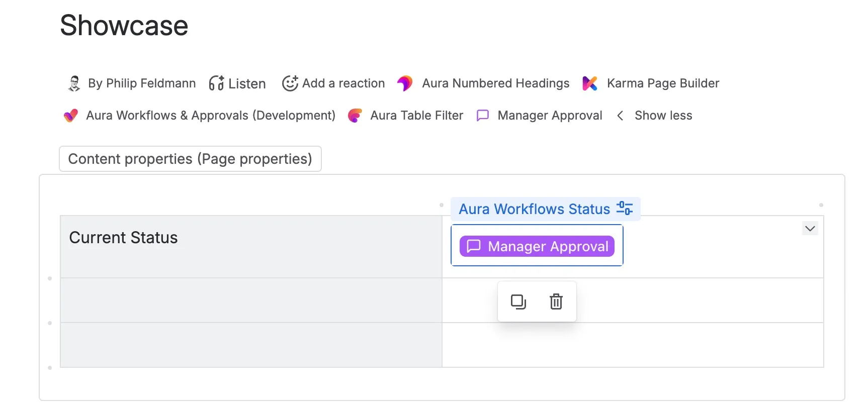Click the Manager Approval speech bubble icon in byline
This screenshot has height=408, width=868.
[483, 116]
